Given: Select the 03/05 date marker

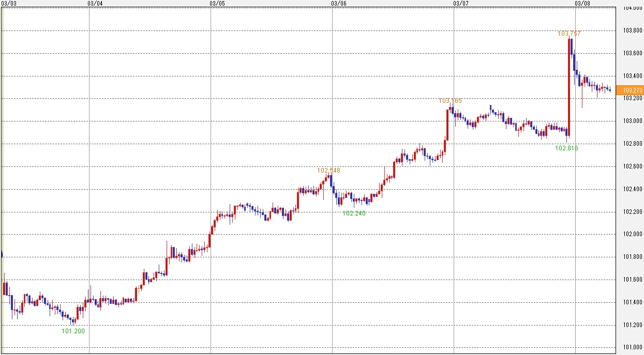Looking at the screenshot, I should pos(217,3).
